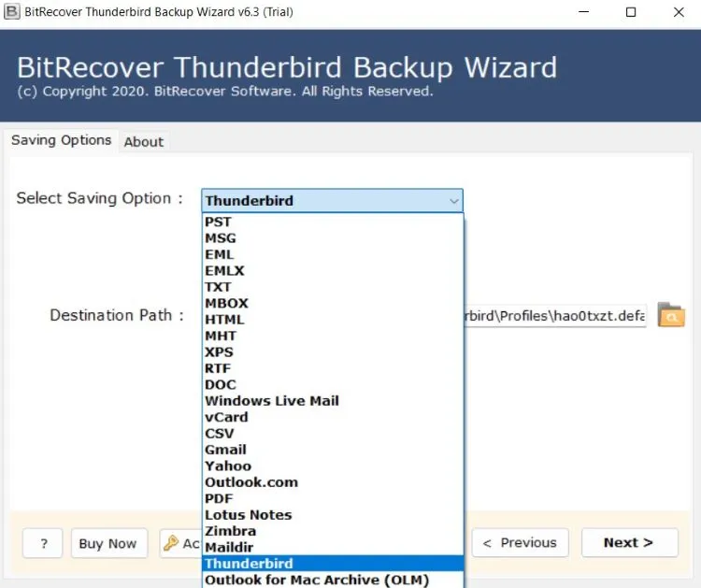Select MHT as the saving option
The height and width of the screenshot is (588, 701).
333,336
